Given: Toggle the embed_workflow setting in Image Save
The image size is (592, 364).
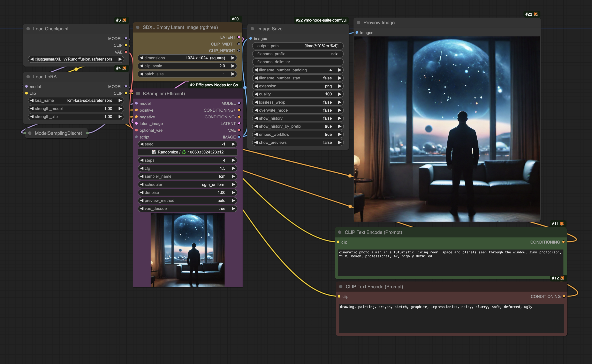Looking at the screenshot, I should click(x=298, y=134).
